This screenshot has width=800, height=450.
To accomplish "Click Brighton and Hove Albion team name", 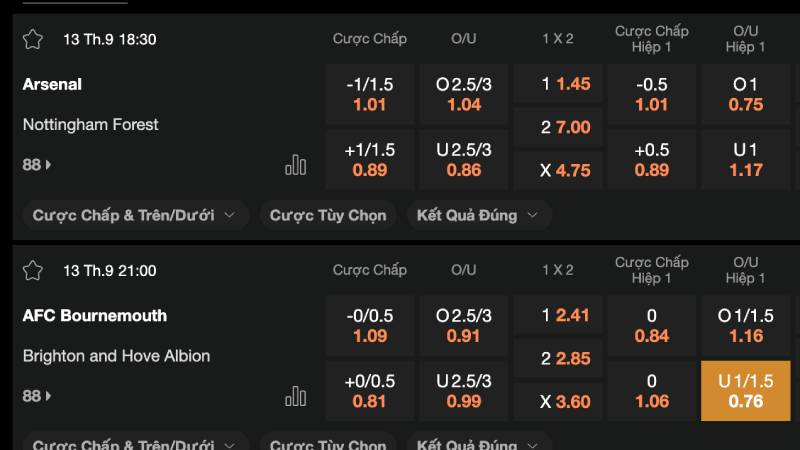I will click(x=116, y=356).
